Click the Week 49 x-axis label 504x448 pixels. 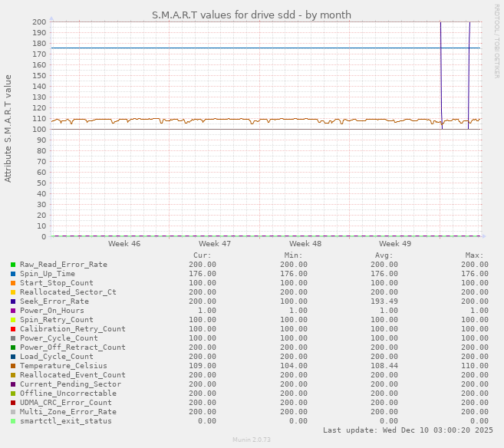395,244
